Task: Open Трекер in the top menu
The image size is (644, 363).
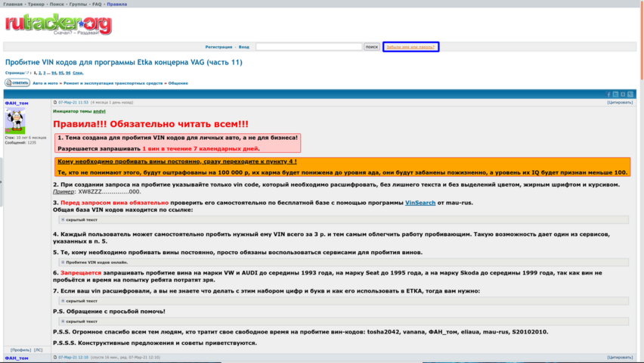Action: click(x=36, y=4)
